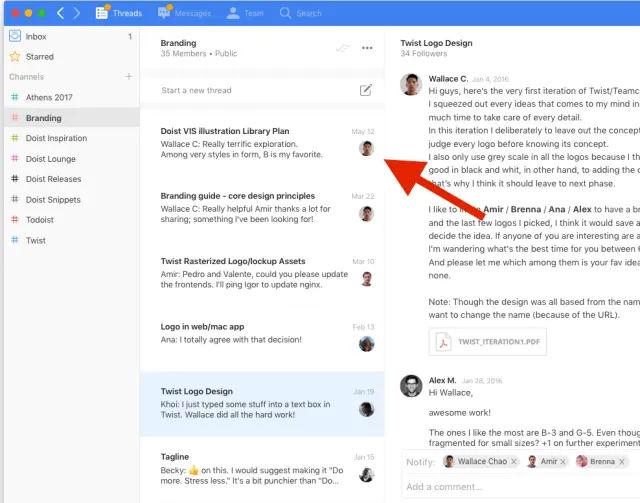Open the Team section
640x503 pixels.
point(246,13)
